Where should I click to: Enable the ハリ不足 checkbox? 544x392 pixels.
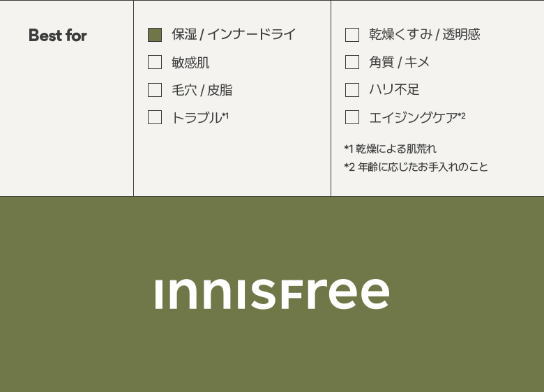pyautogui.click(x=352, y=90)
